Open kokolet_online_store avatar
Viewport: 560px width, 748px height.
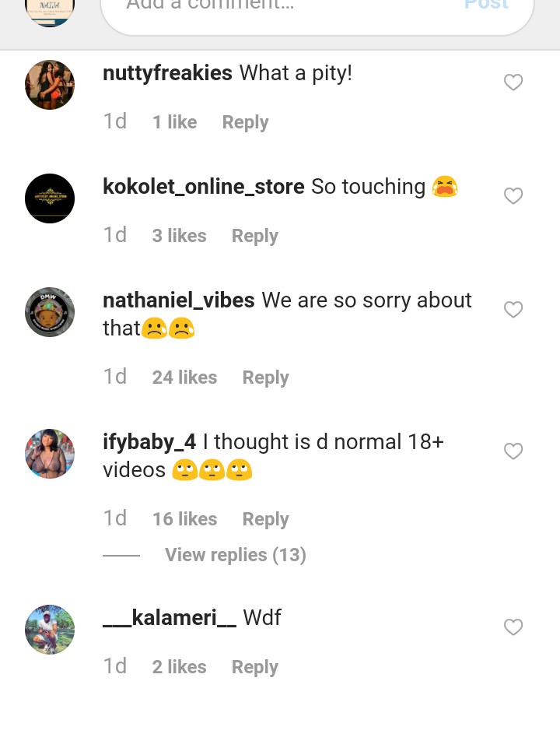coord(50,198)
